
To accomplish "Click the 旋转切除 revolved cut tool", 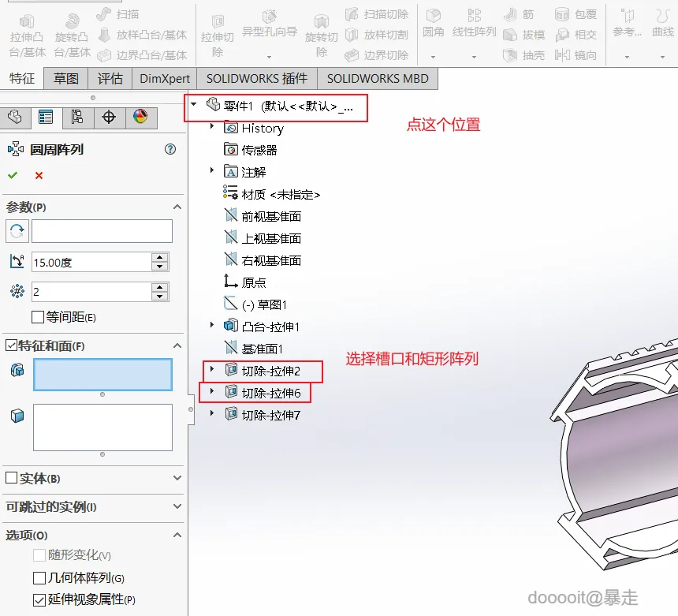I will click(322, 37).
